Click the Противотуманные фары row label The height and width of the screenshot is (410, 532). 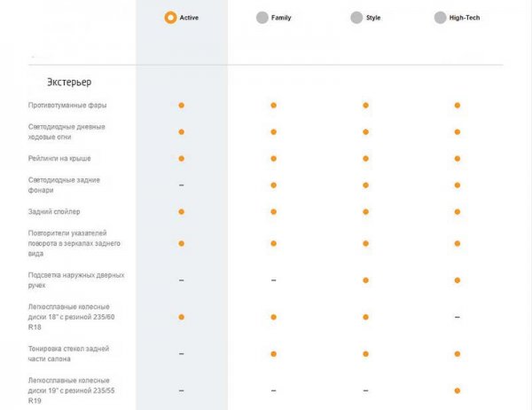click(x=67, y=106)
